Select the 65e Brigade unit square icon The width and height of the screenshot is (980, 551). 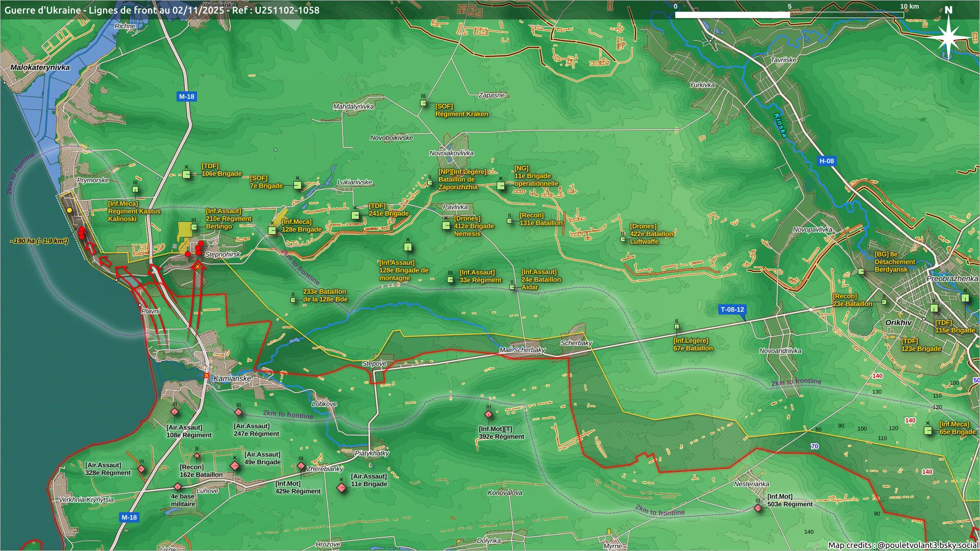click(x=928, y=431)
